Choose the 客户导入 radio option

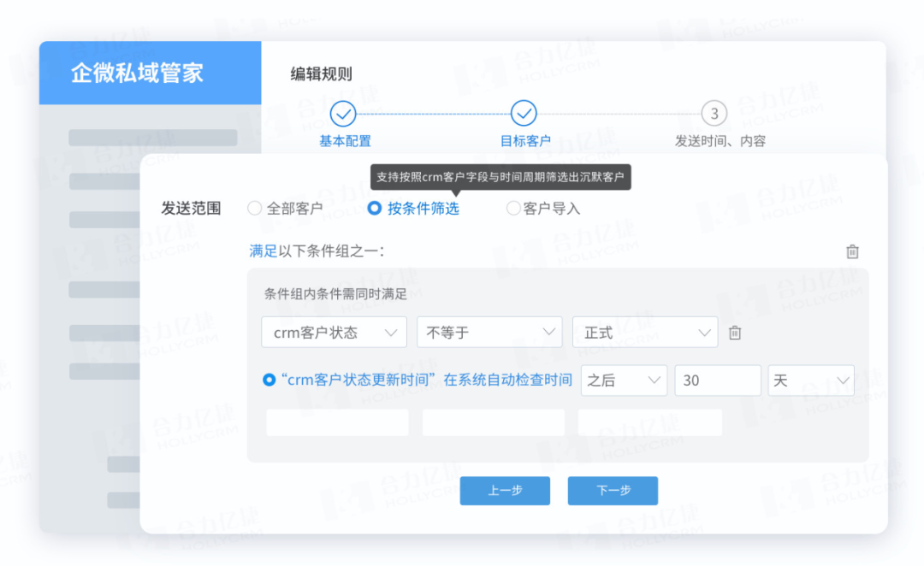[513, 208]
